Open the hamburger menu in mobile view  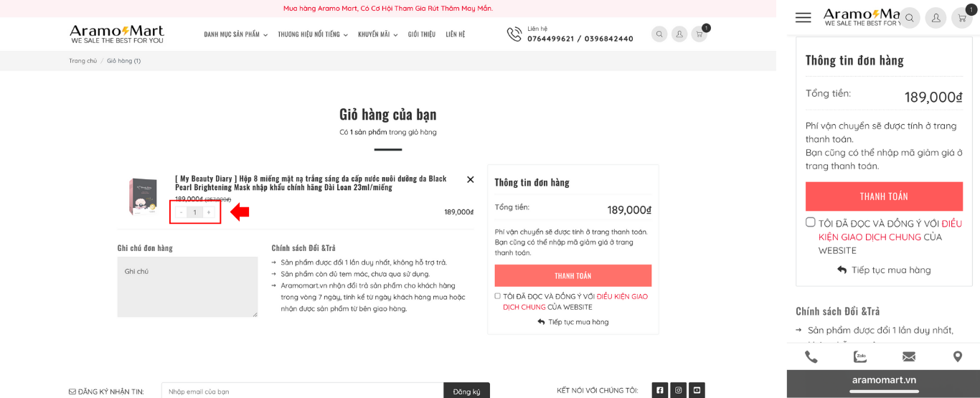click(803, 18)
